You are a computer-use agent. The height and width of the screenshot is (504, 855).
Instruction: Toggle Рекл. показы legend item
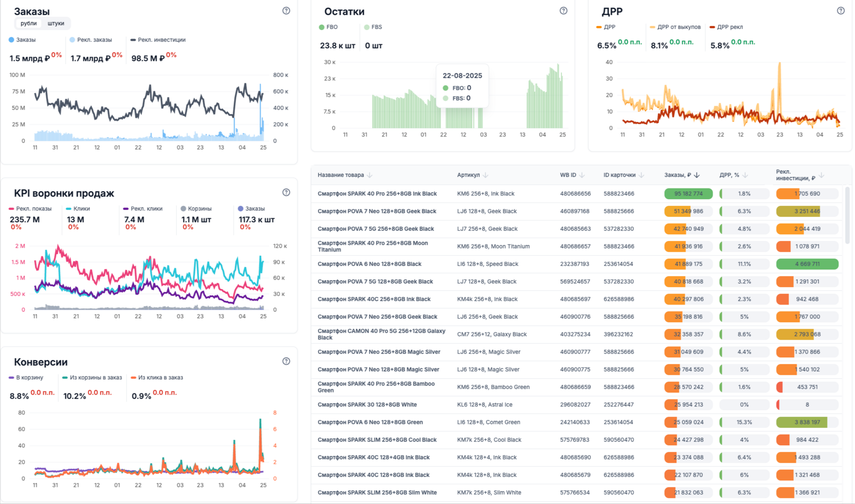[x=30, y=209]
